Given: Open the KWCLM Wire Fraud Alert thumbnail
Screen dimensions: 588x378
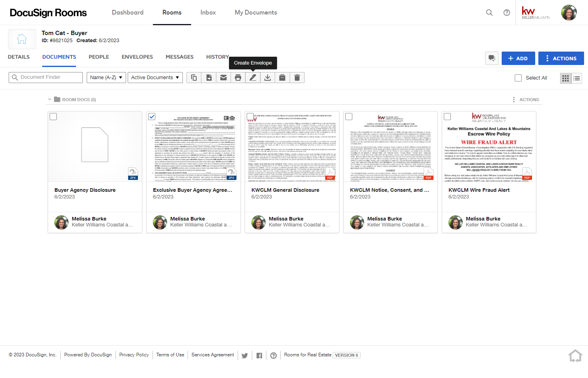Looking at the screenshot, I should [x=489, y=146].
